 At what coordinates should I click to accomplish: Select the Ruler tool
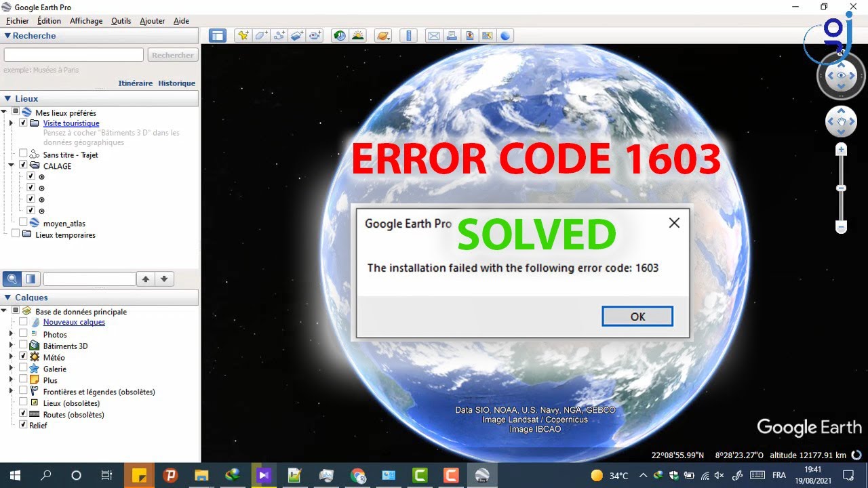pyautogui.click(x=408, y=36)
